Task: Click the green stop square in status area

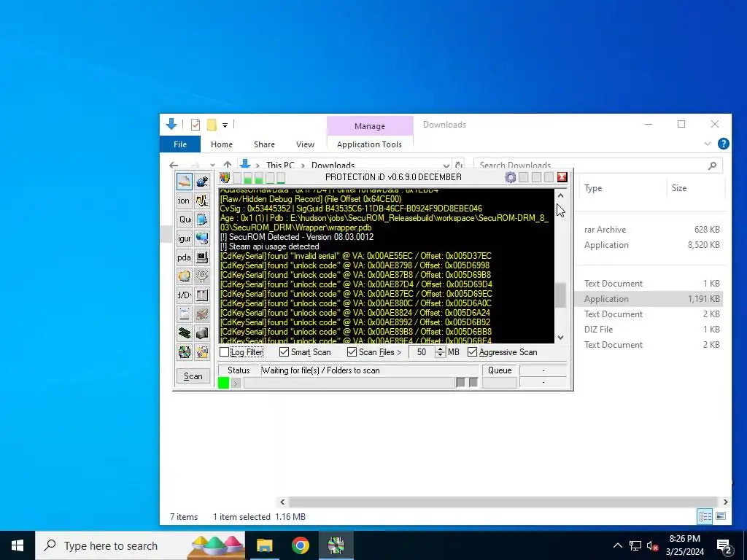Action: pos(223,383)
